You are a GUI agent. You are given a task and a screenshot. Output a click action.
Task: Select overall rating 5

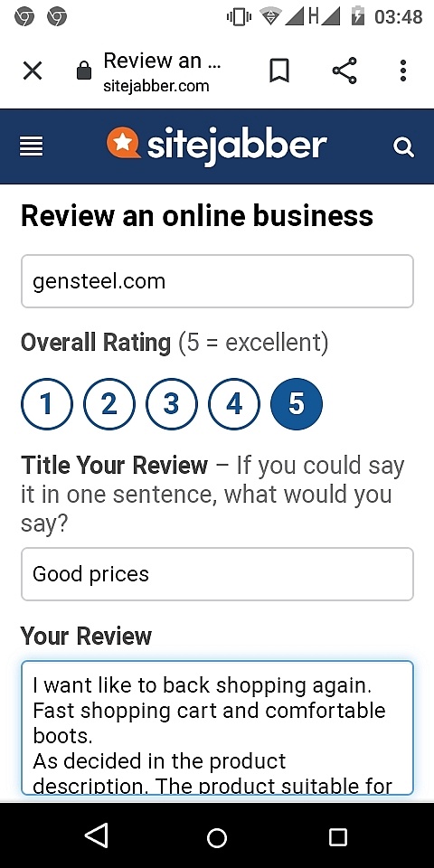pyautogui.click(x=297, y=404)
